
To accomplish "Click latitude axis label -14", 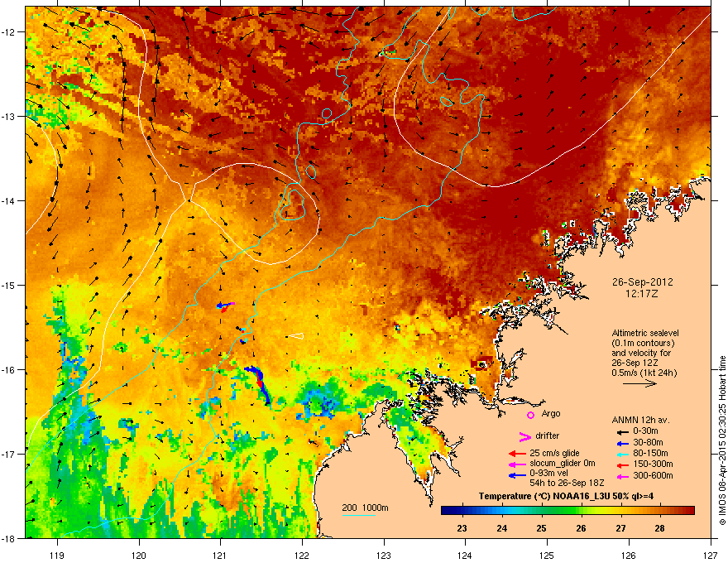I will tap(8, 201).
